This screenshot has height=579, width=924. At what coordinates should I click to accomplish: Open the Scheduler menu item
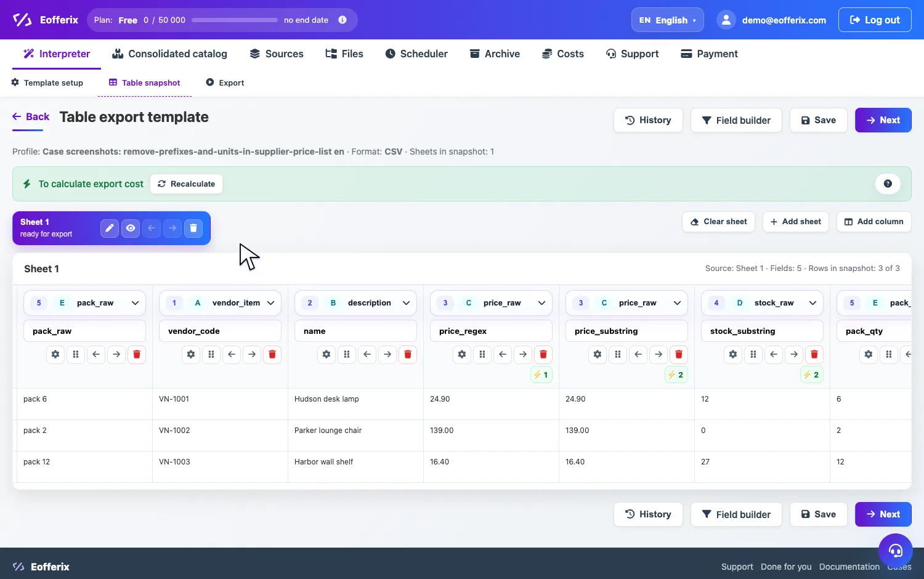pos(416,54)
